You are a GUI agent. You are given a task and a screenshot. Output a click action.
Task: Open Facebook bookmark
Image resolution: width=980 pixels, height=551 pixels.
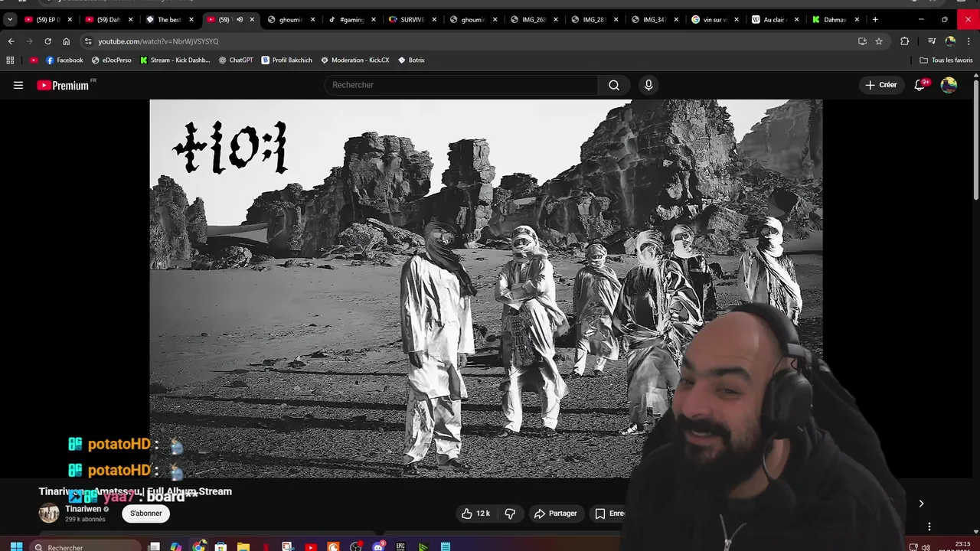click(64, 60)
